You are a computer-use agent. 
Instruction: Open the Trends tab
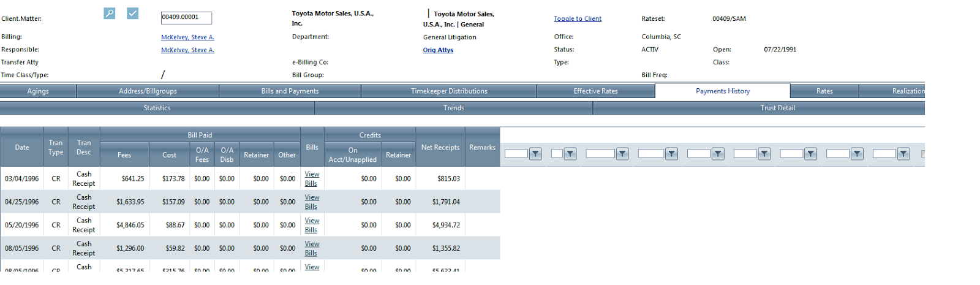coord(454,108)
